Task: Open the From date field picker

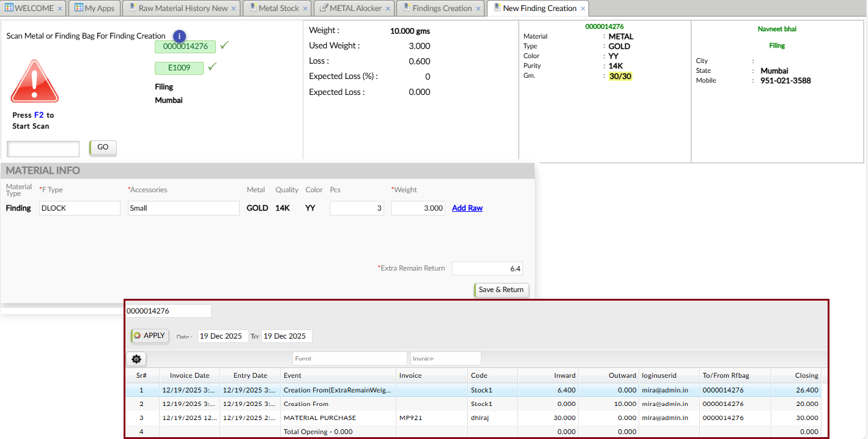Action: (x=223, y=336)
